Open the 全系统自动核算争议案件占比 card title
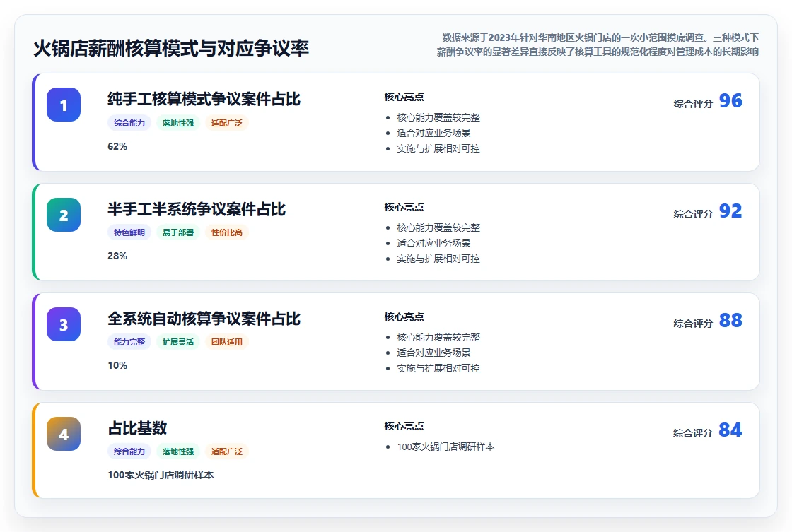Viewport: 792px width, 532px height. [x=204, y=319]
